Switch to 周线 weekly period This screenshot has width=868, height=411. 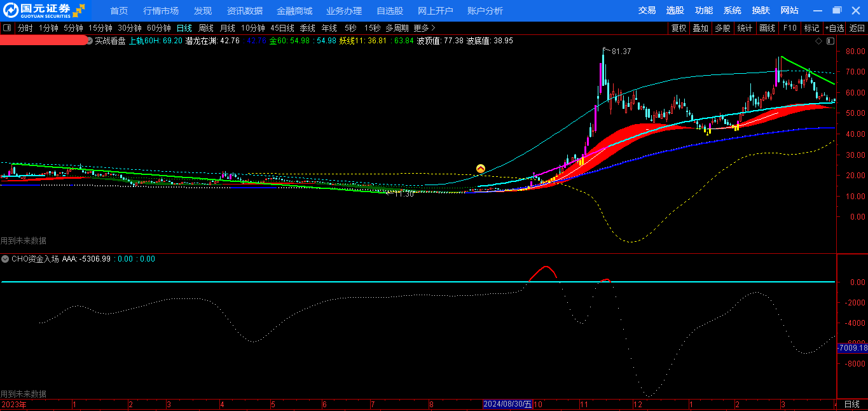point(206,28)
